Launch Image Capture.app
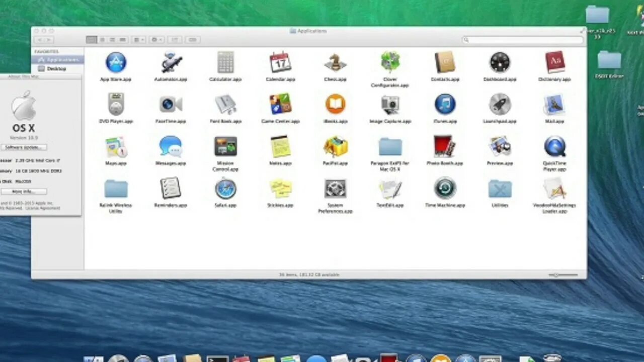644x362 pixels. tap(390, 105)
